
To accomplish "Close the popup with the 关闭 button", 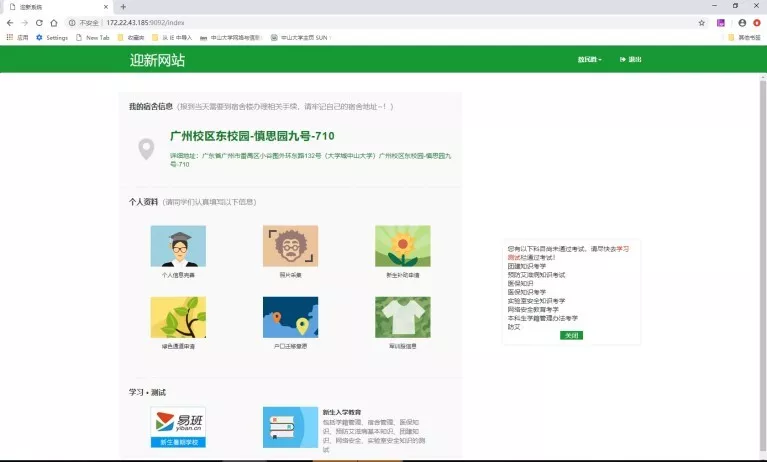I will (571, 335).
